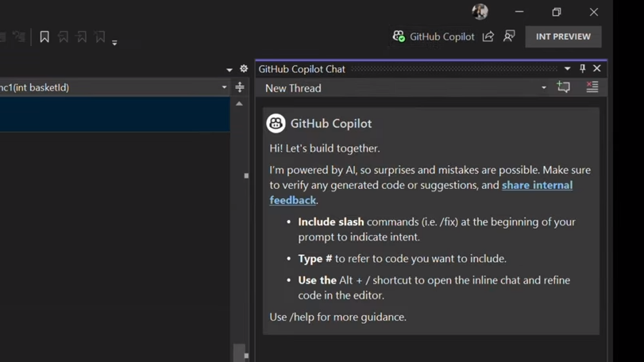Open toolbar overflow options arrow
This screenshot has width=644, height=362.
114,42
